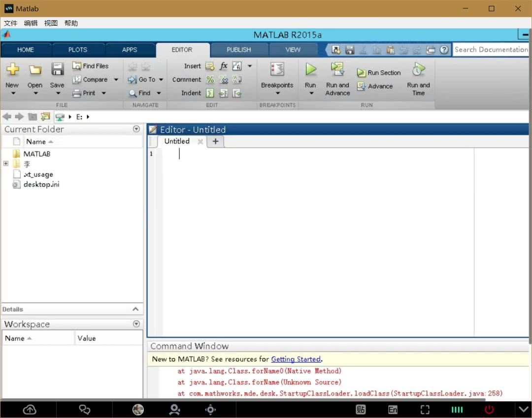Click the Decrease Indent icon
532x418 pixels.
tap(237, 93)
